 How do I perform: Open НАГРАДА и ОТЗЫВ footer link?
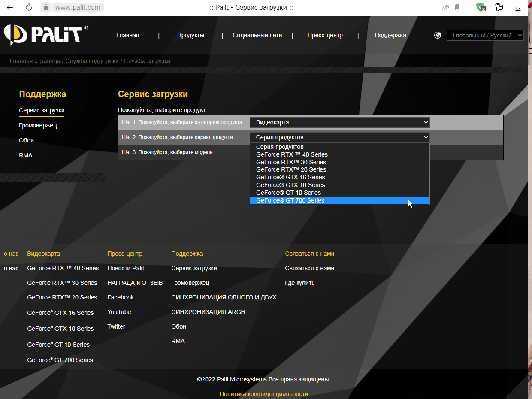[x=135, y=283]
